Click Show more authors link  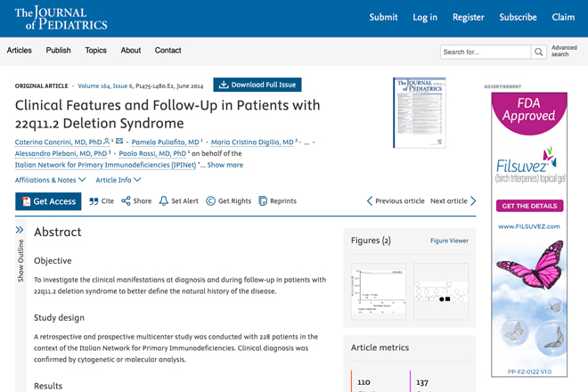pos(225,165)
